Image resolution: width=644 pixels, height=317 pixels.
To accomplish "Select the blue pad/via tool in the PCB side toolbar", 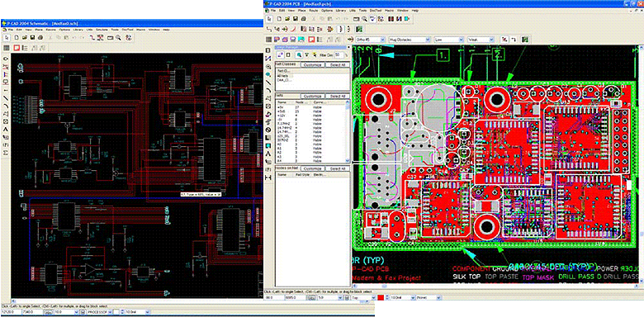I will 268,74.
